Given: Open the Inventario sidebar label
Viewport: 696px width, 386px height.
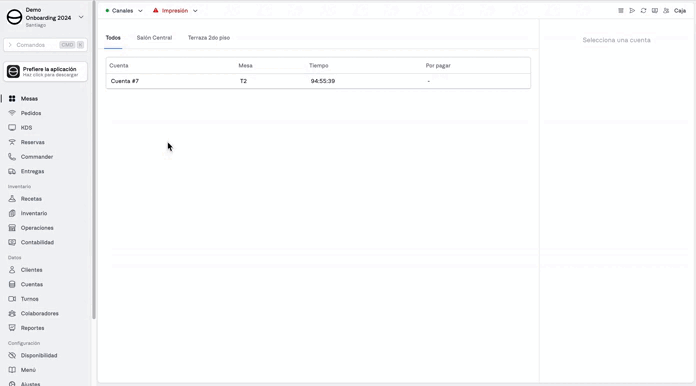Looking at the screenshot, I should coord(34,213).
